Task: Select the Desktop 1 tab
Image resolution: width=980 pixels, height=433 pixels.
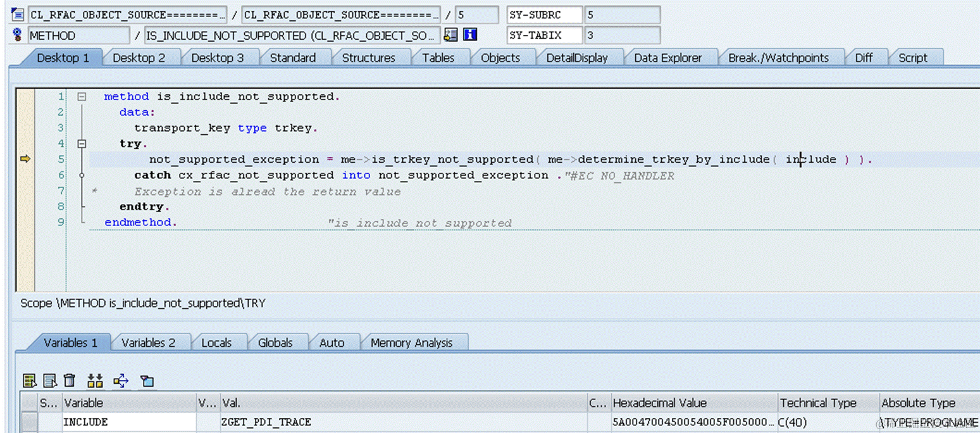Action: coord(63,58)
